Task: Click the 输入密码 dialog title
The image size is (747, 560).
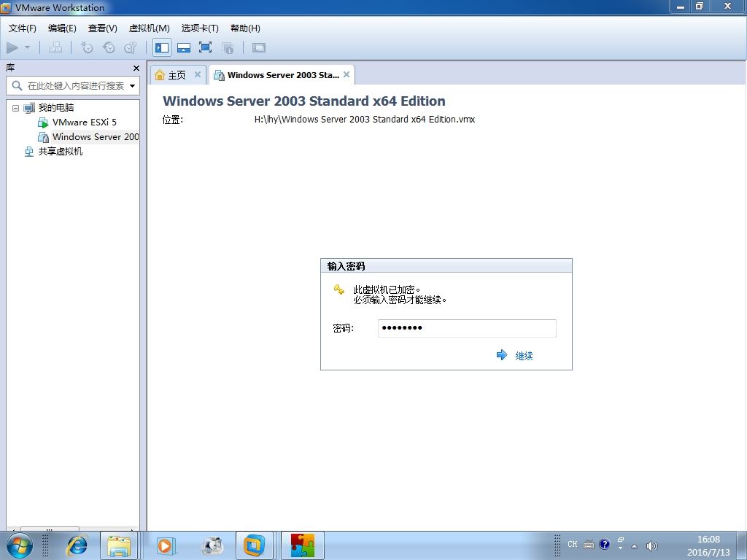Action: coord(346,266)
